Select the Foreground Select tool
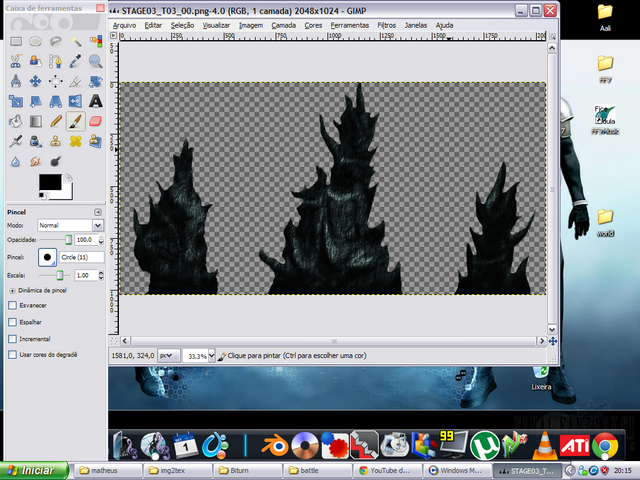 [36, 61]
